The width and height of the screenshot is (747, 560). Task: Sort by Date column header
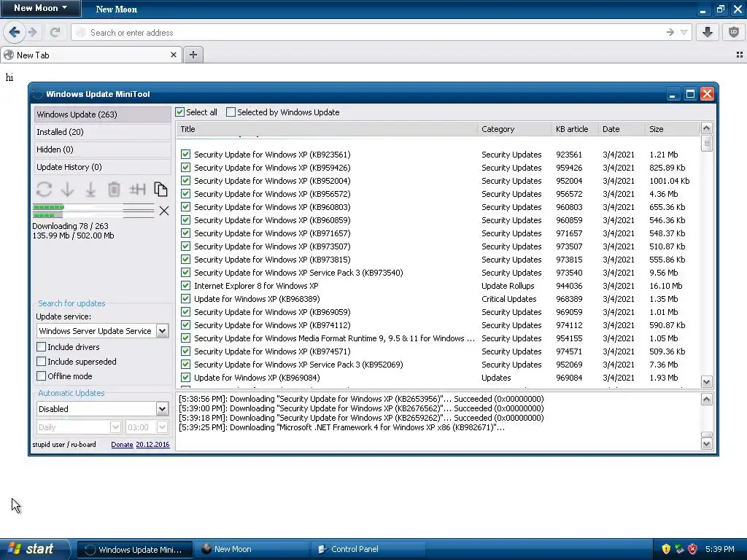click(x=622, y=129)
